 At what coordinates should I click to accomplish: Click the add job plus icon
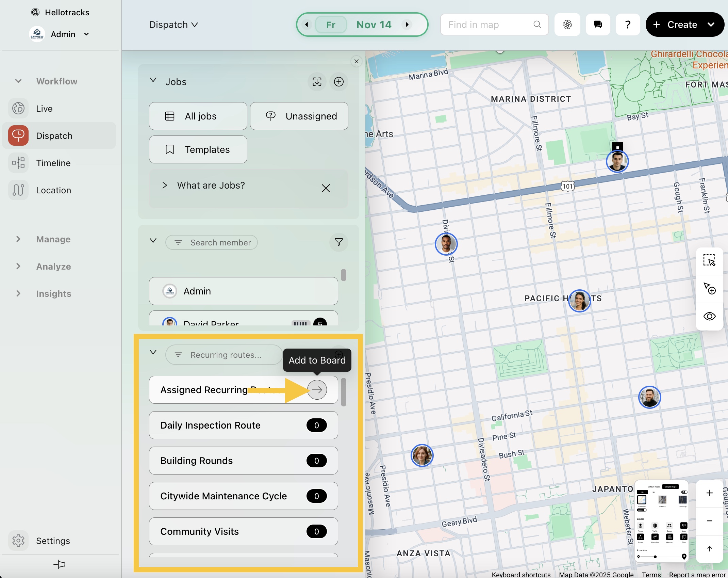pyautogui.click(x=338, y=82)
